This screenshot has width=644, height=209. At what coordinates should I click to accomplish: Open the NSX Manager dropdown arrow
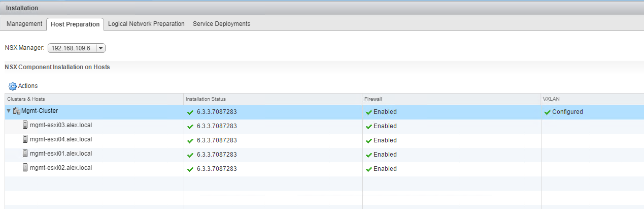point(100,48)
